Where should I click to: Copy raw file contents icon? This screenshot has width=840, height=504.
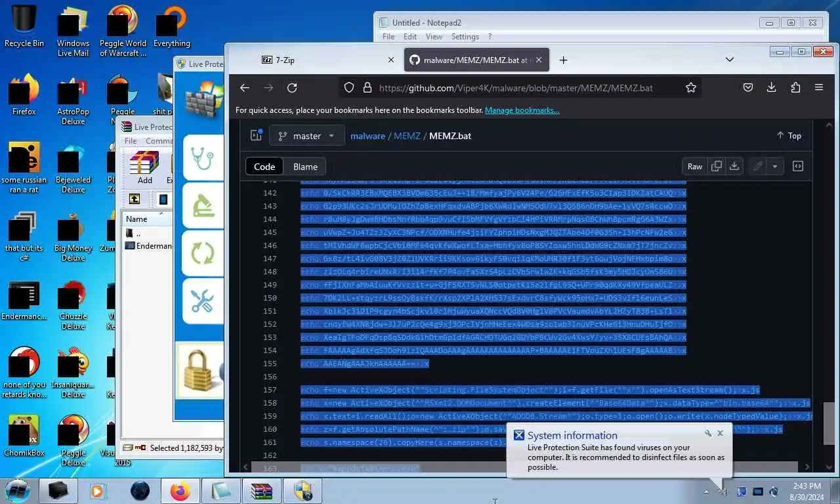tap(717, 166)
